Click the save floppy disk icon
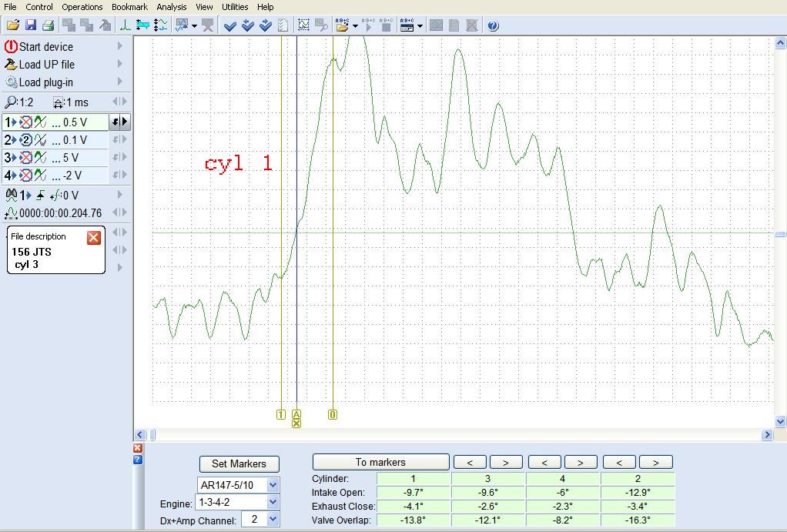 pos(31,25)
